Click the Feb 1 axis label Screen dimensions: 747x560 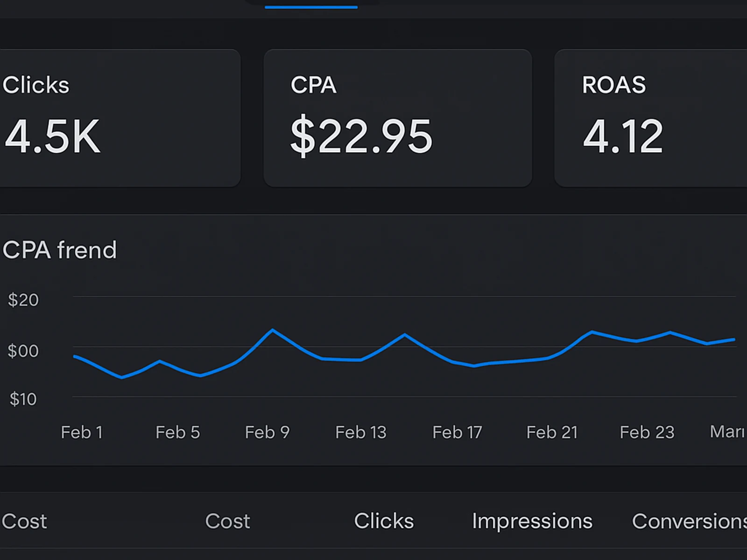82,432
